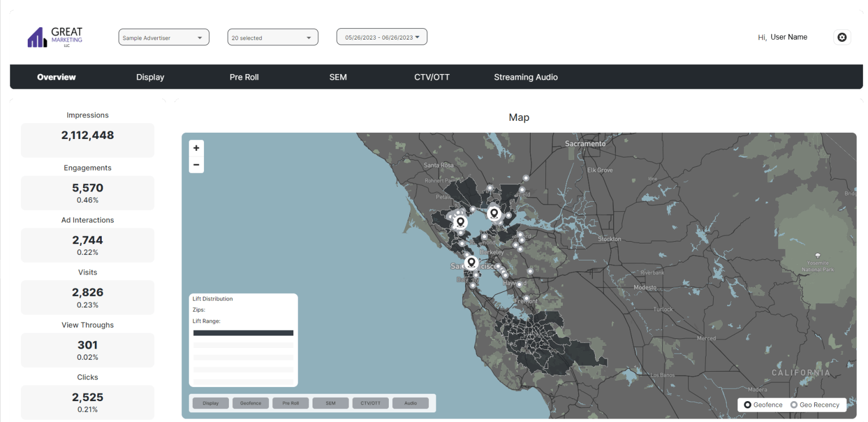Select the geofence pin marker over San Francisco
Viewport: 868px width, 422px height.
point(471,262)
